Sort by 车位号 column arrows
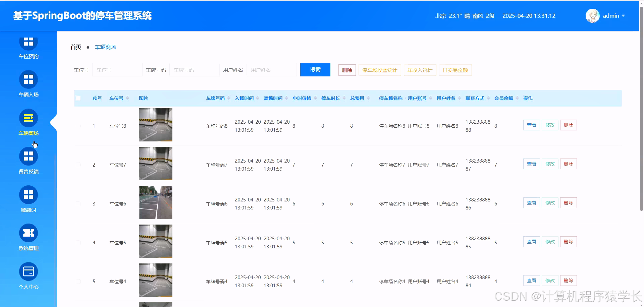644x307 pixels. [127, 98]
